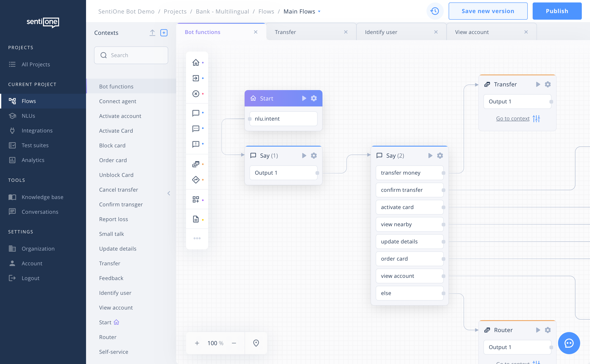This screenshot has height=364, width=590.
Task: Open the chat support bubble icon
Action: 569,343
